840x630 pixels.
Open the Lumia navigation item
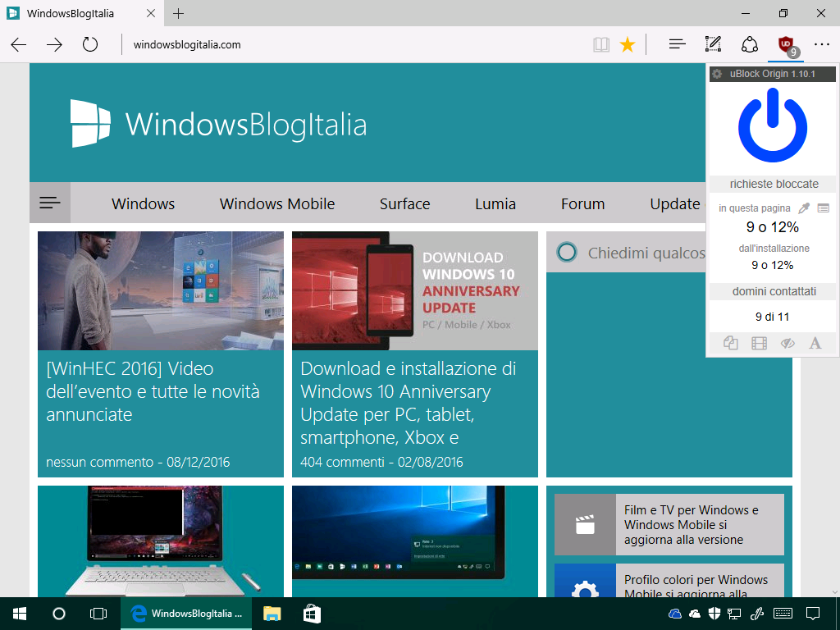(x=495, y=203)
